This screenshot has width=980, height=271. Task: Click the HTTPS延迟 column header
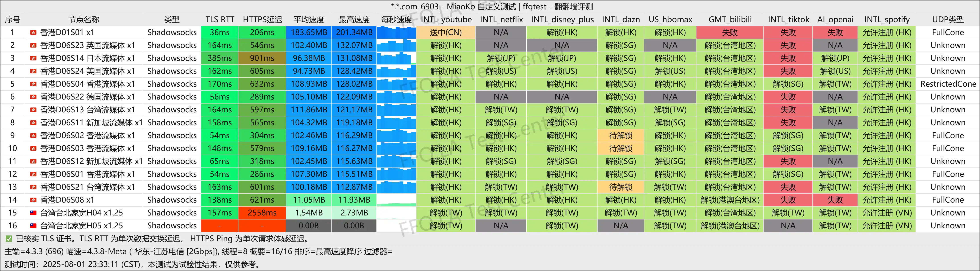pyautogui.click(x=262, y=19)
